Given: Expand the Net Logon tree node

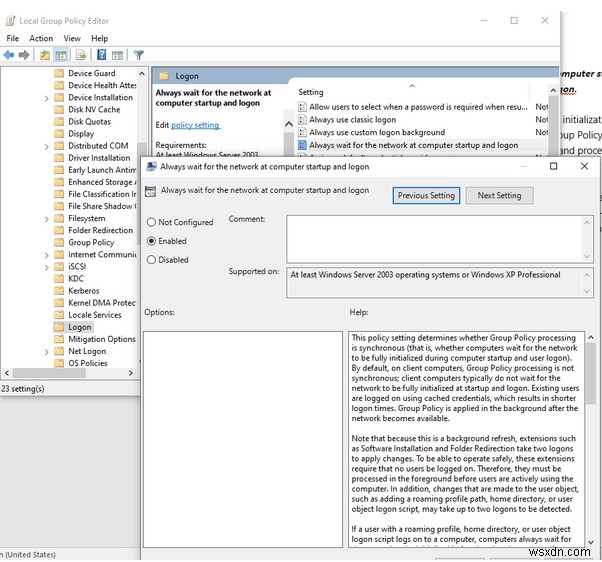Looking at the screenshot, I should coord(47,351).
